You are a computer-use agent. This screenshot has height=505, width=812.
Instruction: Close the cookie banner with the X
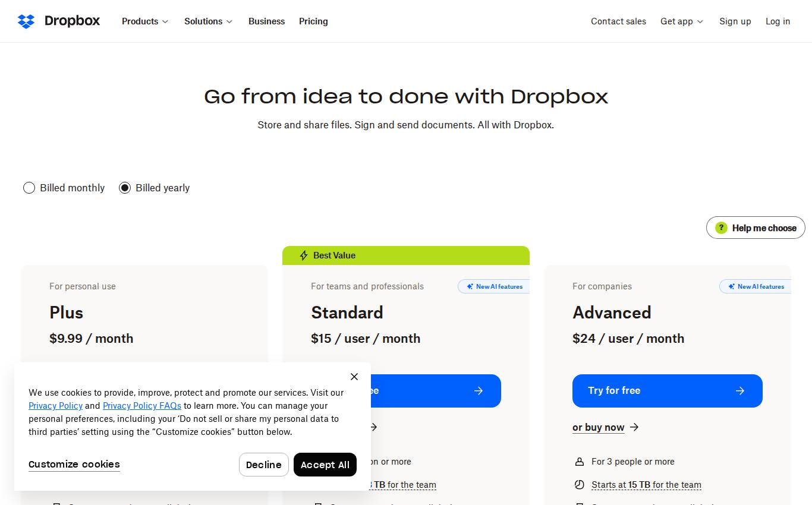point(354,377)
